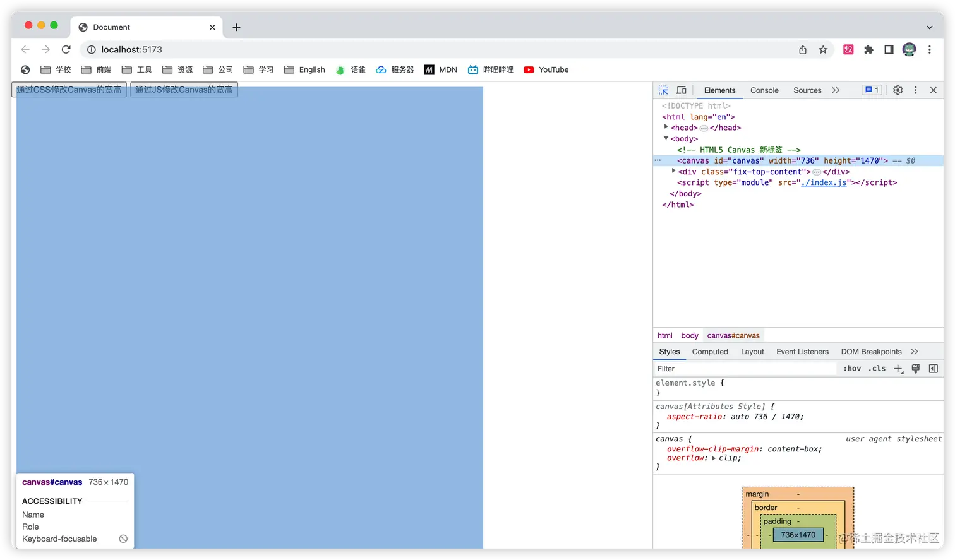Expand the head element node

(666, 127)
